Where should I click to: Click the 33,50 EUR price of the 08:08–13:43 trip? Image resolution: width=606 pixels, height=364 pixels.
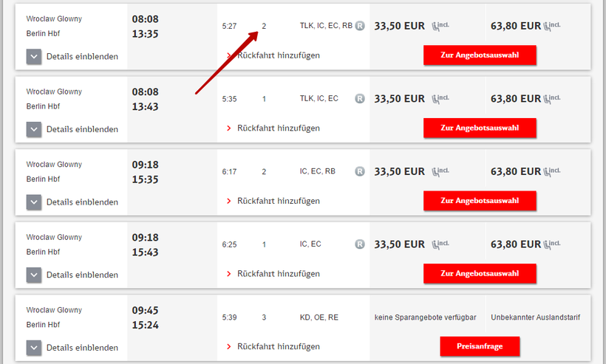point(399,98)
